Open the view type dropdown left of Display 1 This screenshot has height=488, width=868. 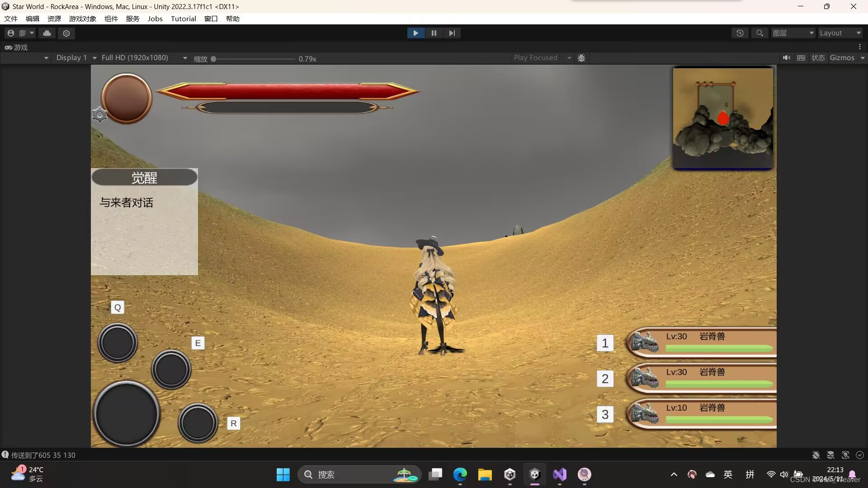(x=26, y=58)
